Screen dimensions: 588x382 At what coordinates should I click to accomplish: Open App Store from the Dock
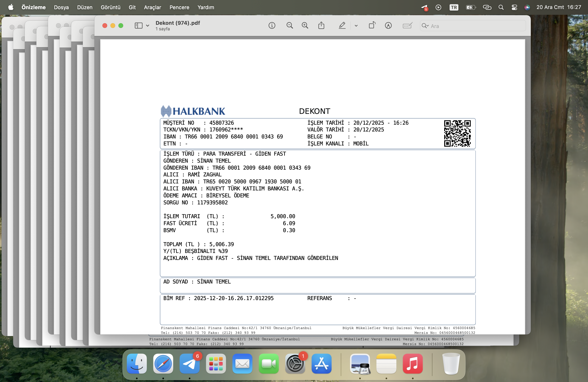(321, 363)
